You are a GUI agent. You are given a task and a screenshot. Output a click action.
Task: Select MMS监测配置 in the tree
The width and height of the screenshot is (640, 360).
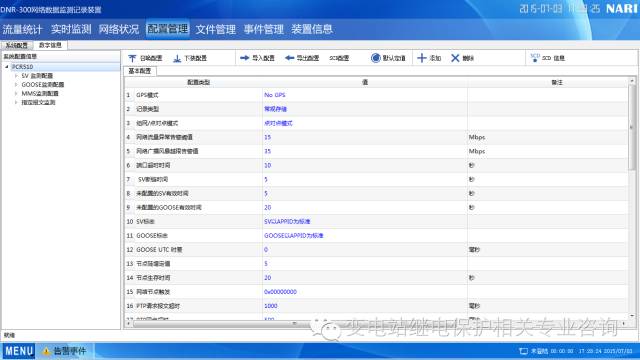click(40, 93)
